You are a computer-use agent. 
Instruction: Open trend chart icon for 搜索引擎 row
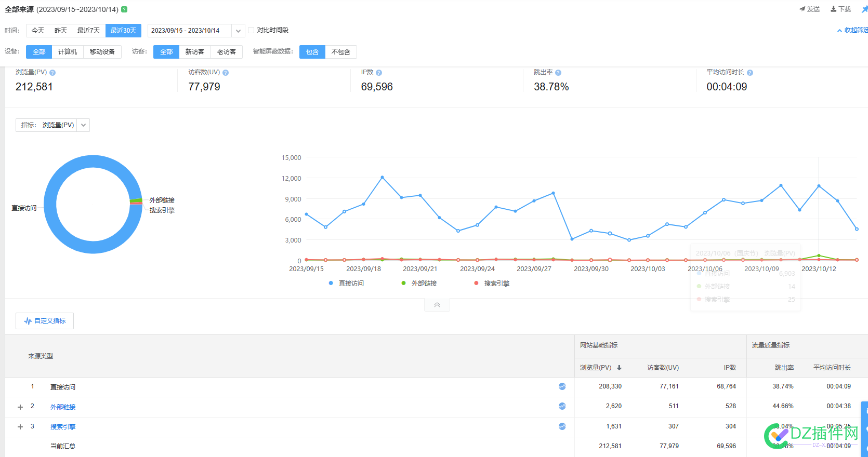[562, 426]
